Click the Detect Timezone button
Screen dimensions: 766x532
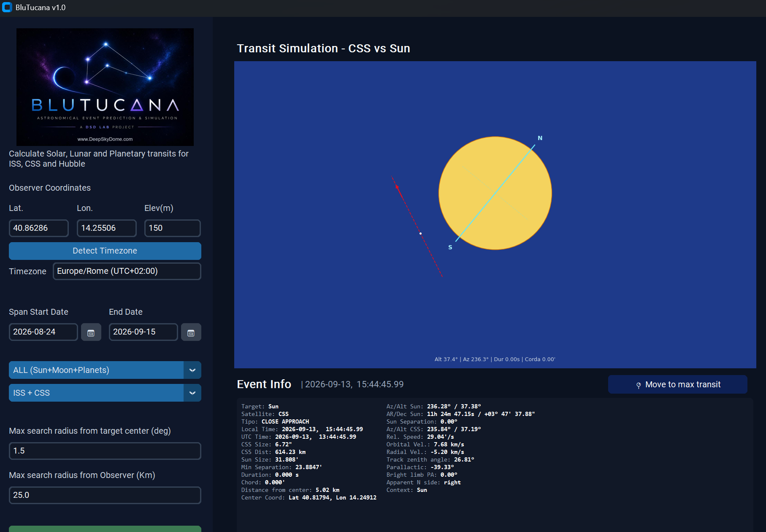(105, 251)
